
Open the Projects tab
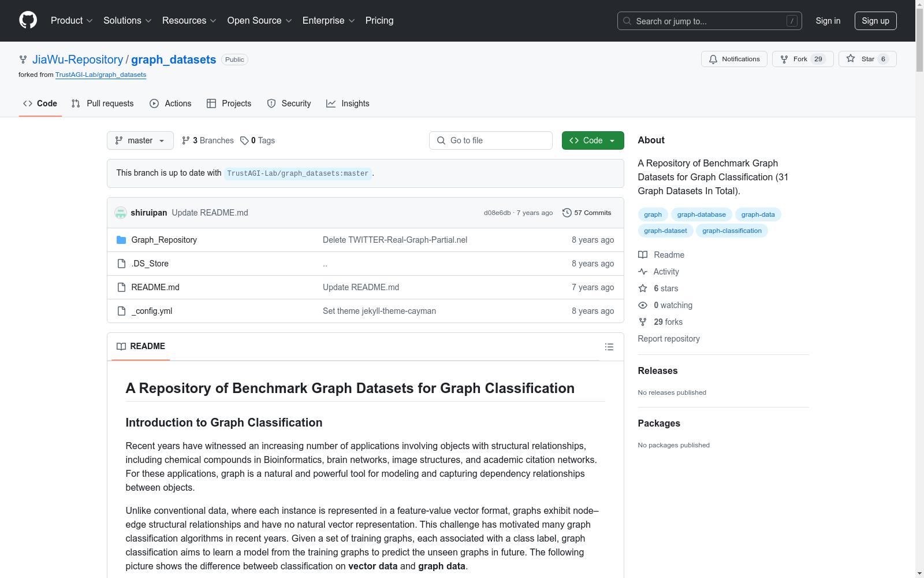pyautogui.click(x=229, y=103)
